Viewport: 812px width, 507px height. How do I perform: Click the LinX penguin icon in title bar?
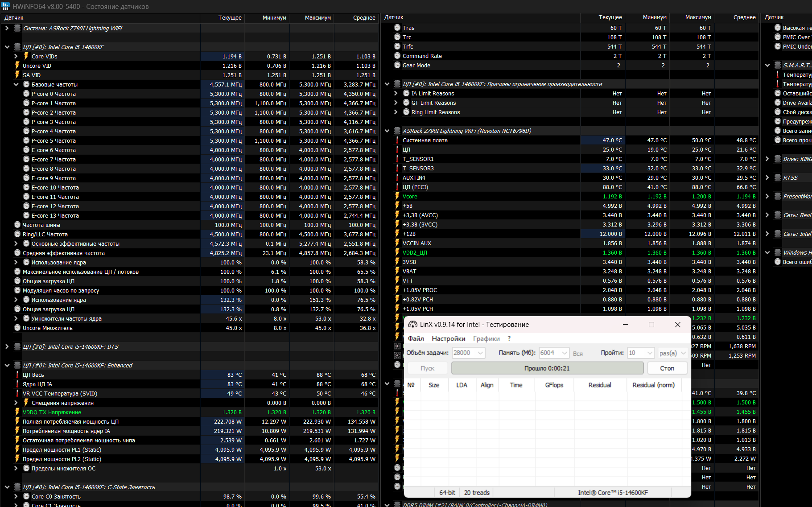pos(412,325)
